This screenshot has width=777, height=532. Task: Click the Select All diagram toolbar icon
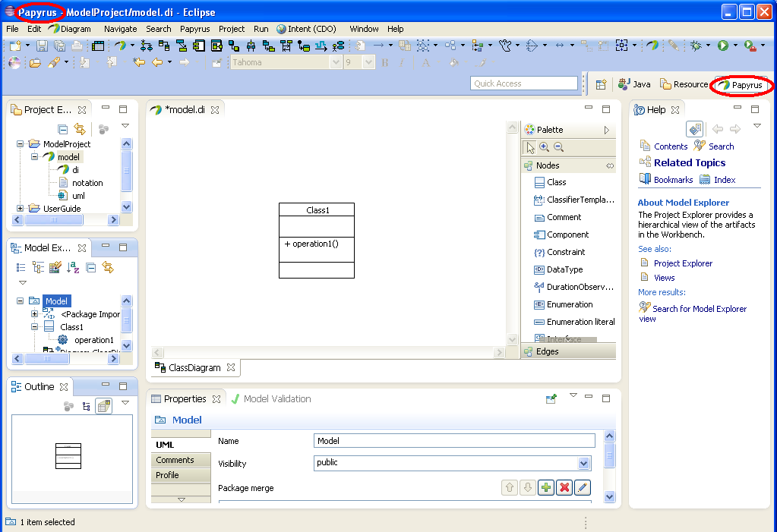423,46
